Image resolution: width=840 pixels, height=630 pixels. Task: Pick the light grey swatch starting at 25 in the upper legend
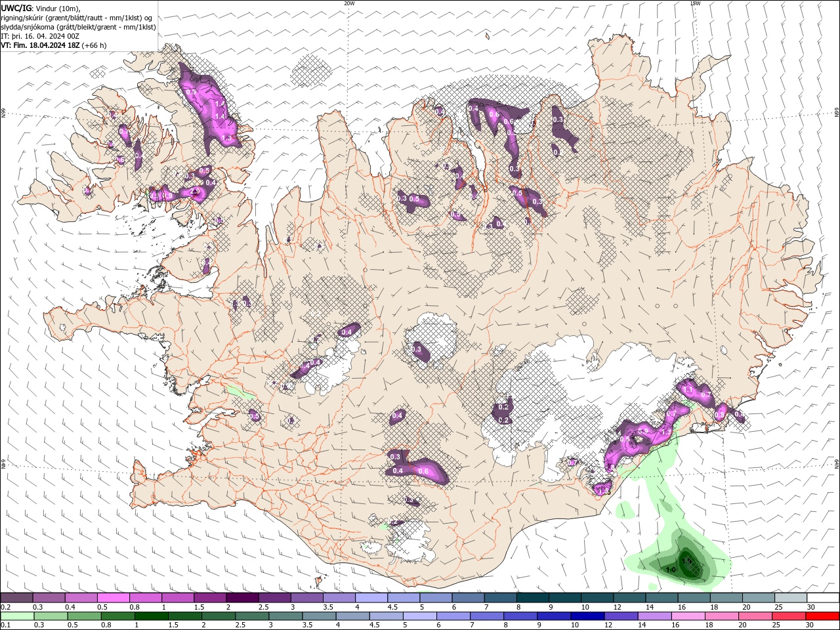pyautogui.click(x=791, y=598)
